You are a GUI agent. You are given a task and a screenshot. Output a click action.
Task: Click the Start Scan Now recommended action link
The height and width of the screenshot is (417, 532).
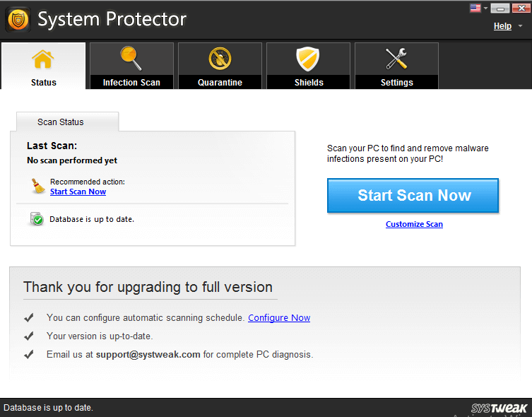click(x=78, y=192)
